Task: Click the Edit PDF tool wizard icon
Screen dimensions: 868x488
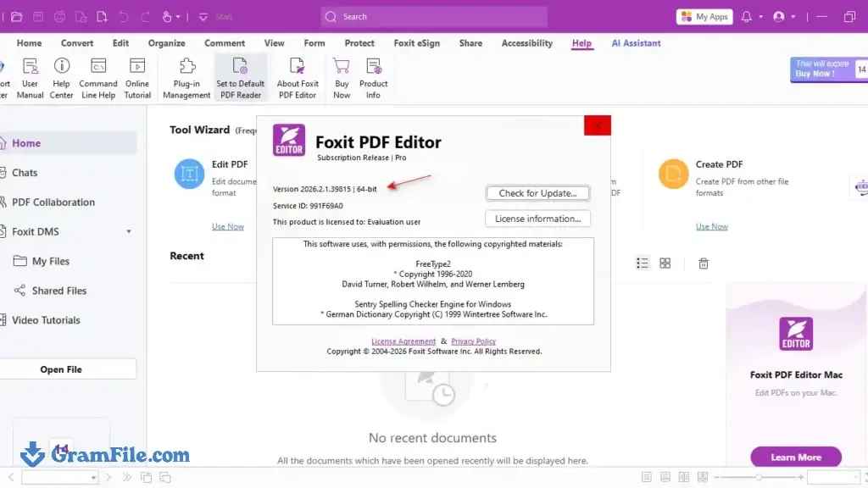Action: (x=189, y=174)
